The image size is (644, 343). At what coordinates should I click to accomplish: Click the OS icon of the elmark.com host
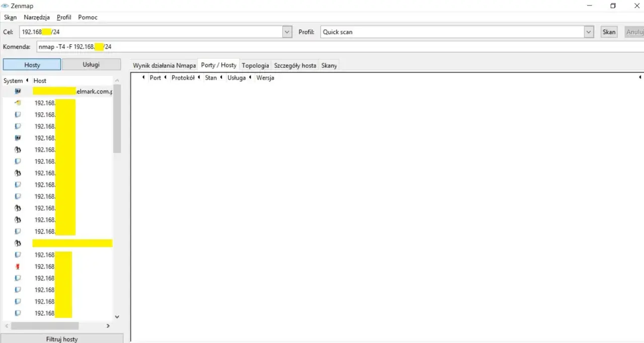pyautogui.click(x=18, y=91)
